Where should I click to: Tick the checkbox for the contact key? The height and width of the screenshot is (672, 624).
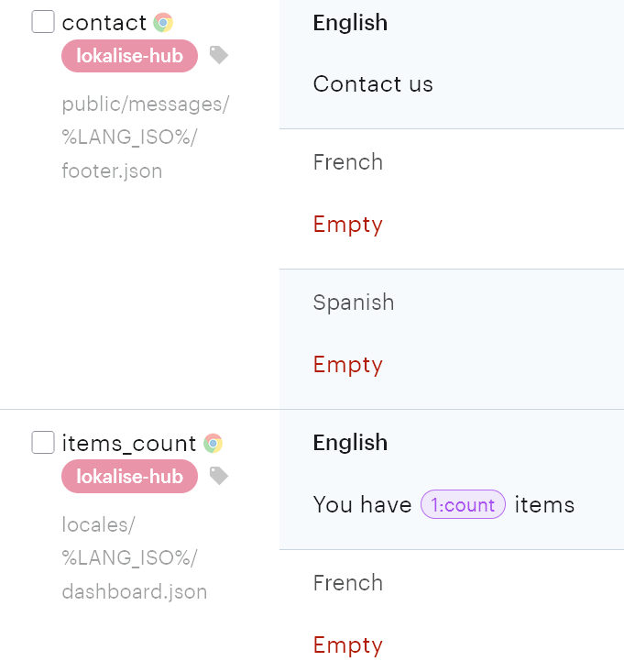pyautogui.click(x=43, y=22)
